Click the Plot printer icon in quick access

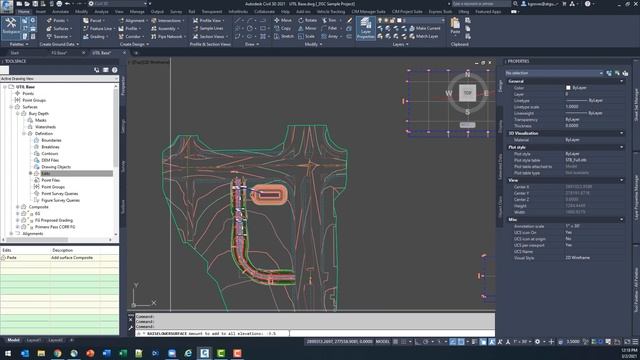click(x=59, y=4)
